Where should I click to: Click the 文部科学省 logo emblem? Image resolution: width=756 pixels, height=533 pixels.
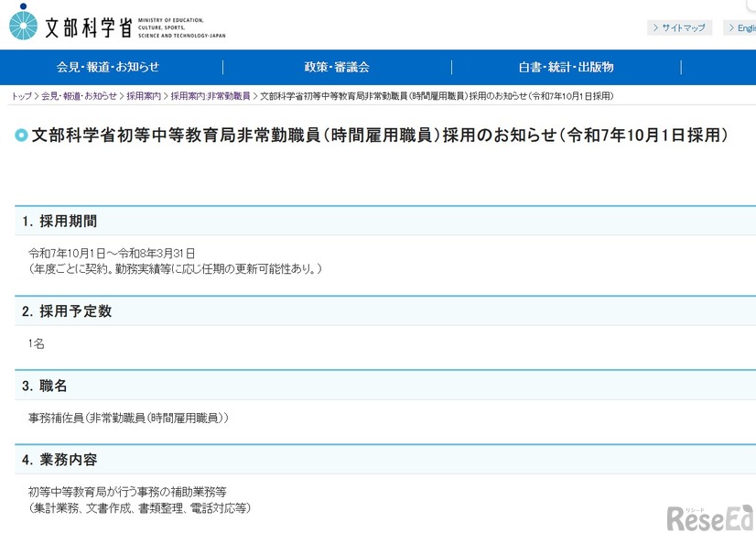tap(23, 22)
